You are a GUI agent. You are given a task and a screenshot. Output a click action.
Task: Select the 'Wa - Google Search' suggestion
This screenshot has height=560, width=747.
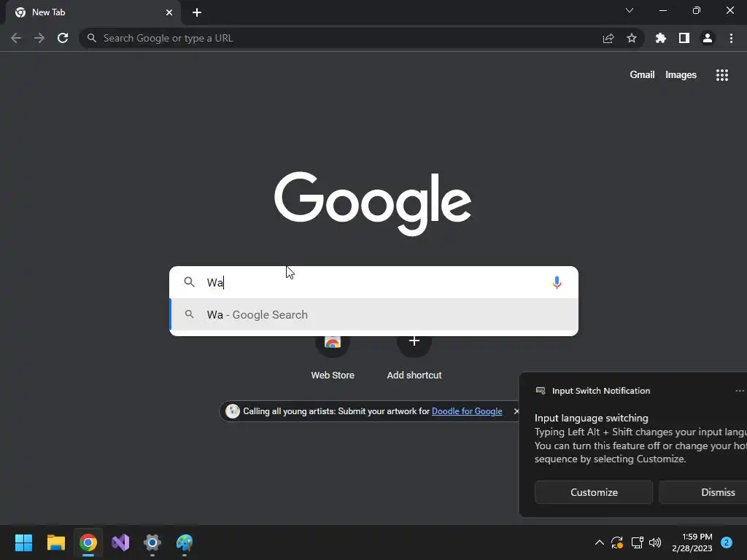click(374, 315)
